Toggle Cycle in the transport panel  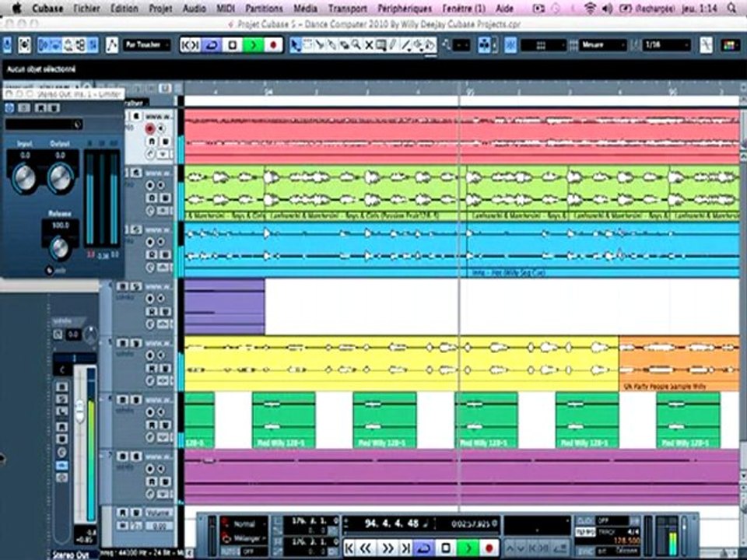point(425,548)
